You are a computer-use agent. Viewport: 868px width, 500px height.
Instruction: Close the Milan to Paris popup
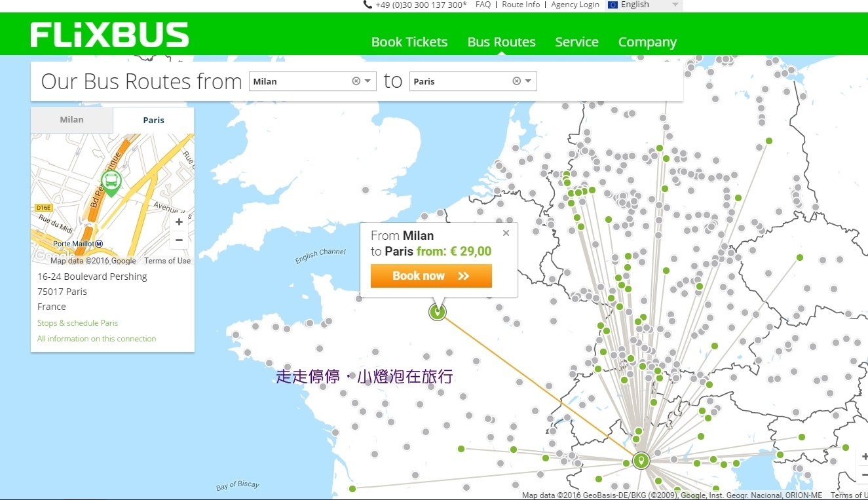click(x=506, y=233)
